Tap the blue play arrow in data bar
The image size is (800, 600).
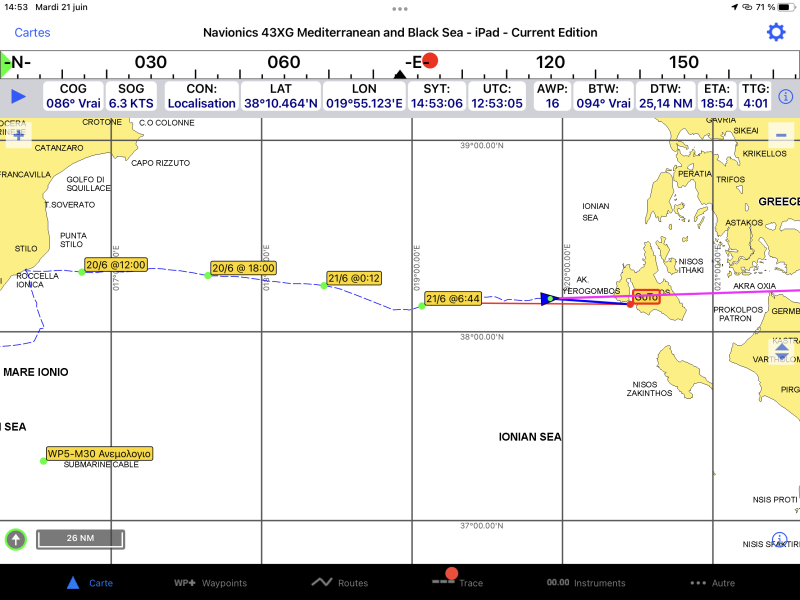coord(18,96)
